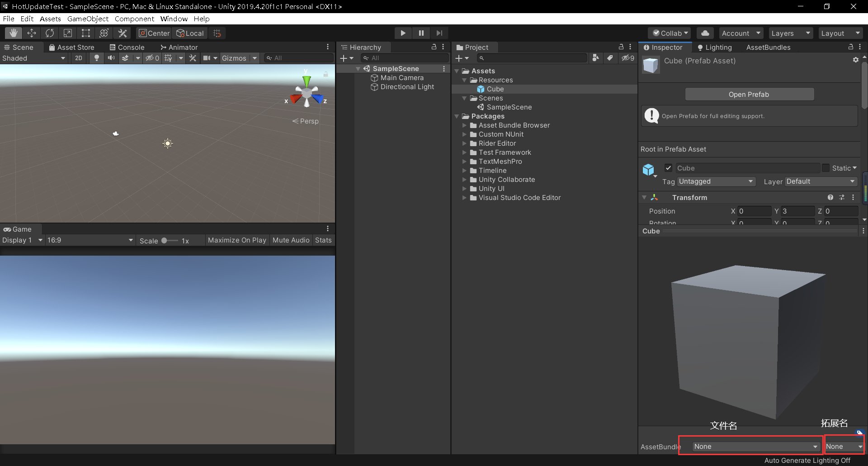
Task: Switch to the Animator tab
Action: pyautogui.click(x=179, y=47)
